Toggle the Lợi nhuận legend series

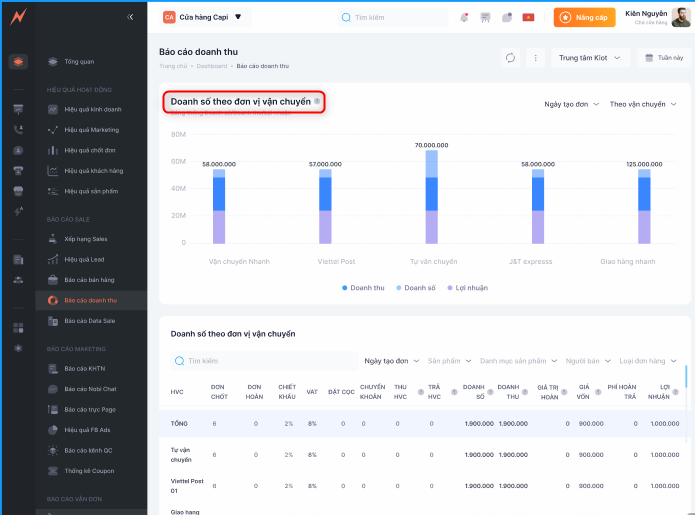point(470,287)
